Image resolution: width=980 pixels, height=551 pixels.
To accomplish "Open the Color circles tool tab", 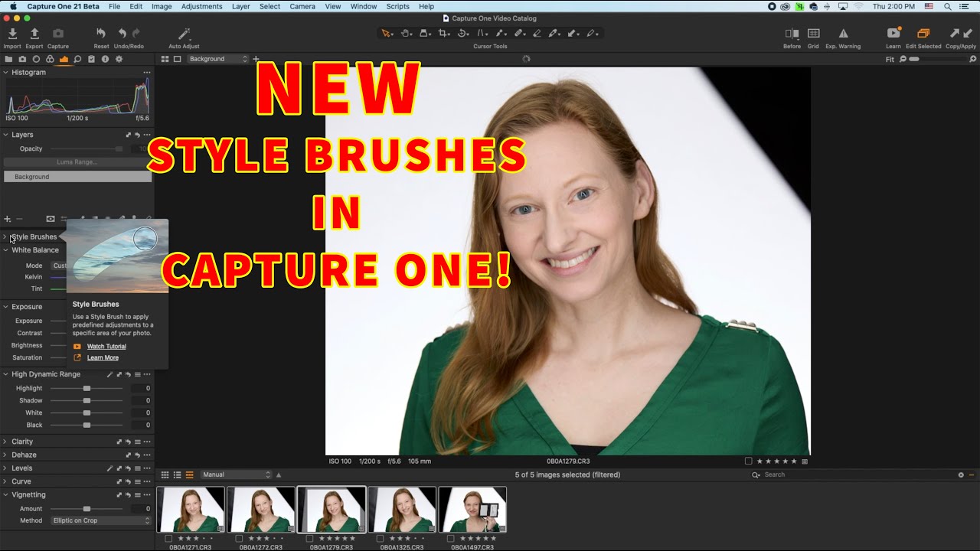I will [x=50, y=59].
